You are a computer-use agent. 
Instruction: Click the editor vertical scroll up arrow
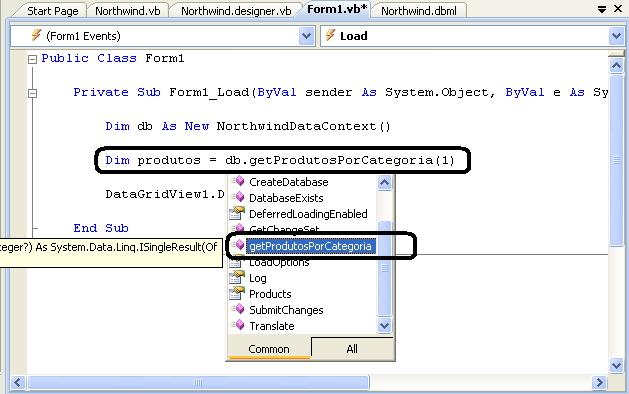pos(617,65)
